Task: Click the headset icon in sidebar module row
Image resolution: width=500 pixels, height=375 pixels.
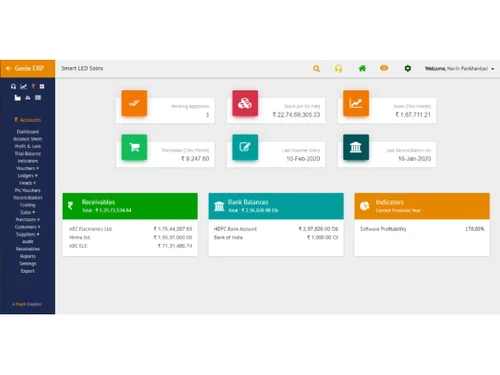Action: pyautogui.click(x=13, y=87)
